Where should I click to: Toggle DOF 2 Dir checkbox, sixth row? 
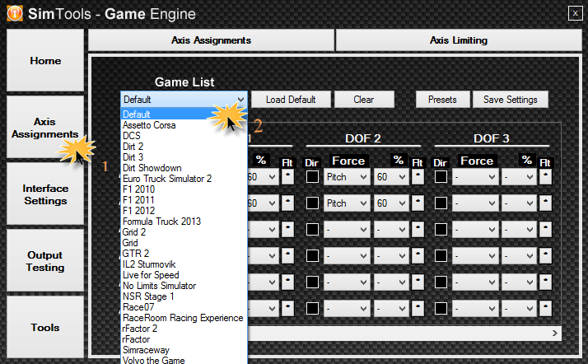(x=312, y=309)
